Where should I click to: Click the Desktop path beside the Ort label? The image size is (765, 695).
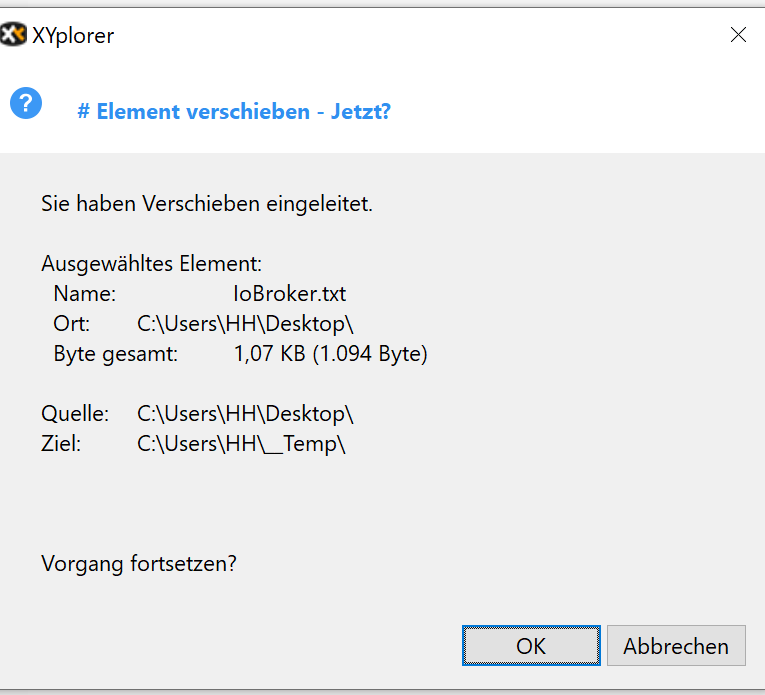245,324
